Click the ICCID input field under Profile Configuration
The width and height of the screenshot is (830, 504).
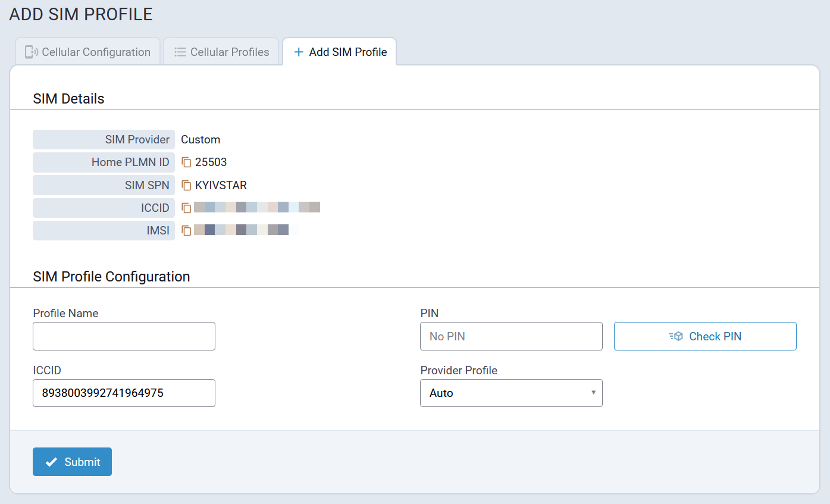pos(124,393)
